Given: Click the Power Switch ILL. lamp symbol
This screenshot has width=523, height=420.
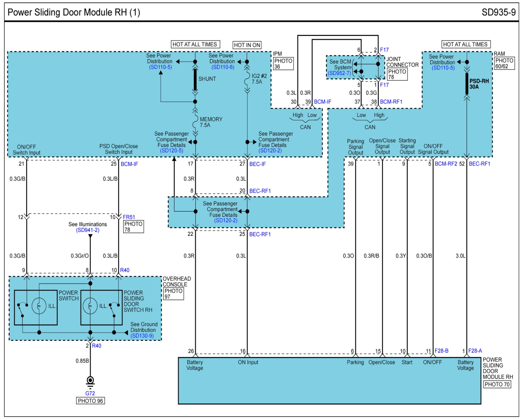Looking at the screenshot, I should (x=39, y=306).
